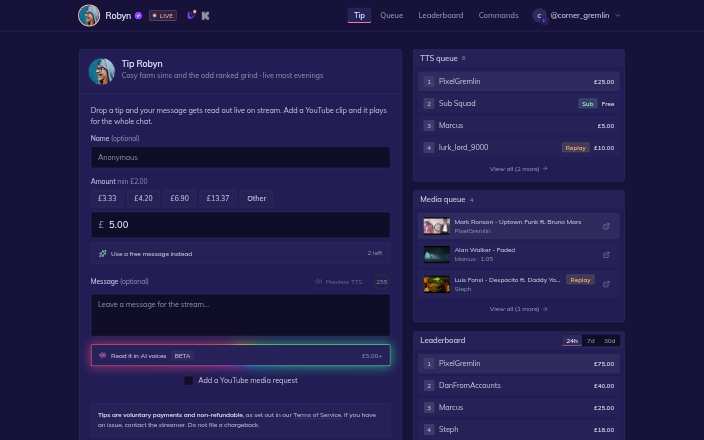The width and height of the screenshot is (704, 440).
Task: Click the LIVE status badge
Action: [163, 16]
